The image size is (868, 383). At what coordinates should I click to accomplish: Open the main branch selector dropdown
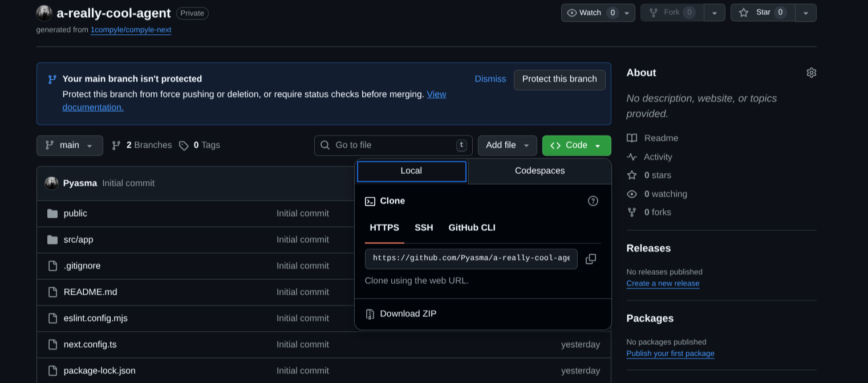(x=69, y=145)
